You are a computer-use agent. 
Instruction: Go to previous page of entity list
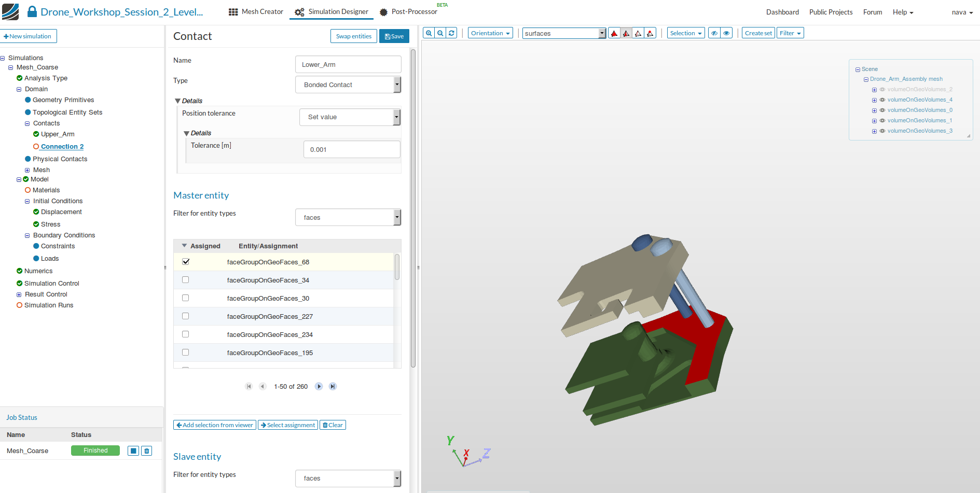(x=263, y=386)
